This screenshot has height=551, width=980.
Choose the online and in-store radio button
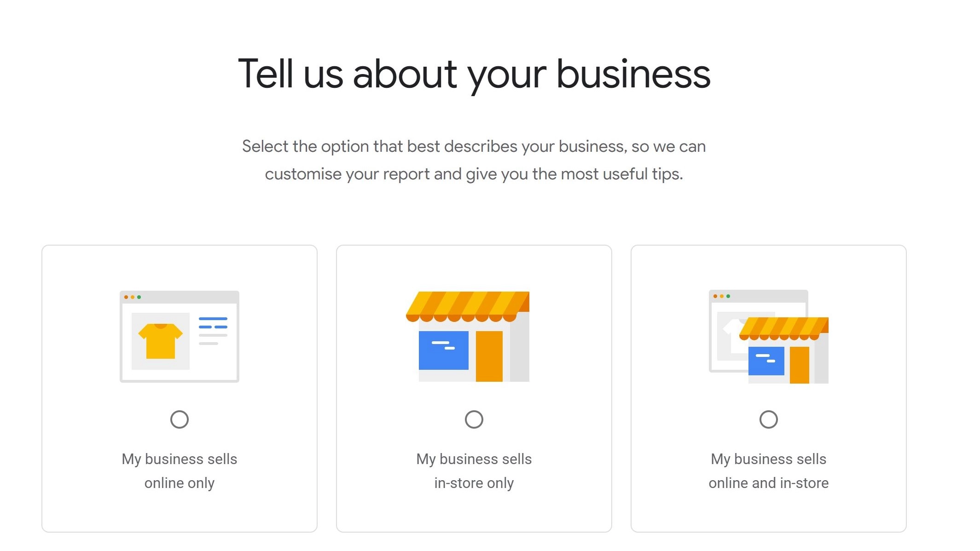769,419
